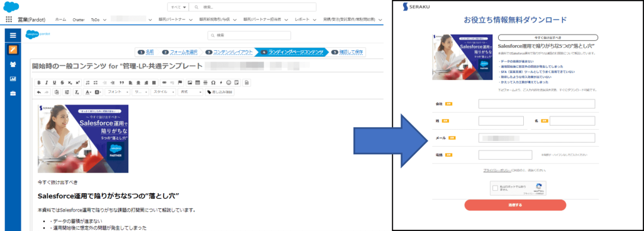
Task: Click the 差し込み項目 merge field button
Action: coord(219,92)
